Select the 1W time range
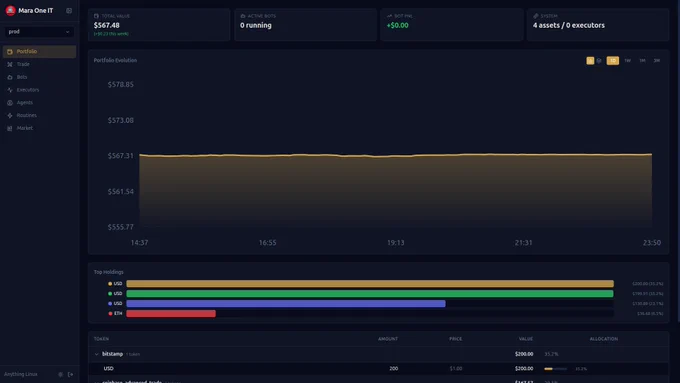Screen dimensions: 680x383 click(628, 61)
